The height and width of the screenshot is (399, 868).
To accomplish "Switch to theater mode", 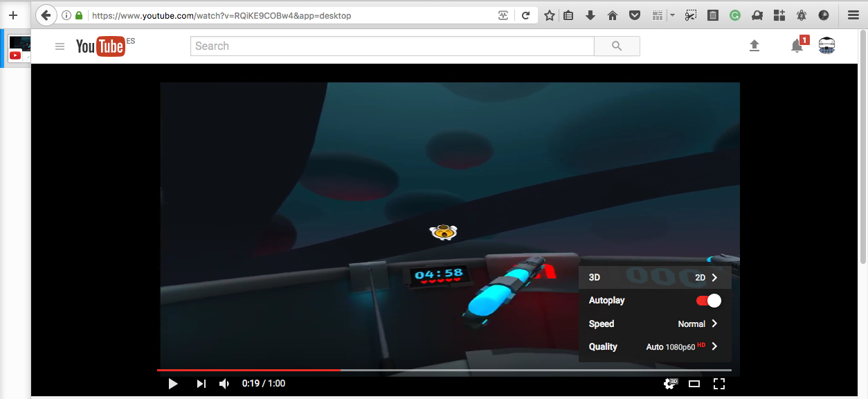I will click(x=694, y=384).
